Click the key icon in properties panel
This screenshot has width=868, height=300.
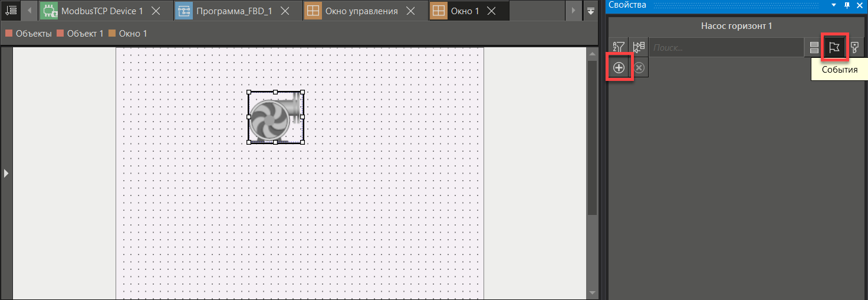coord(854,48)
